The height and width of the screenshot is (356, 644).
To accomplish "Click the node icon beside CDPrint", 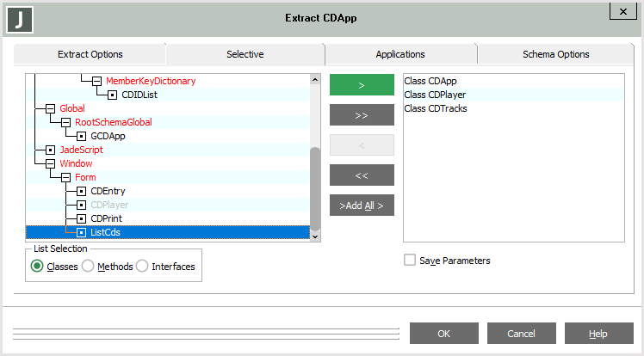I will pos(81,218).
